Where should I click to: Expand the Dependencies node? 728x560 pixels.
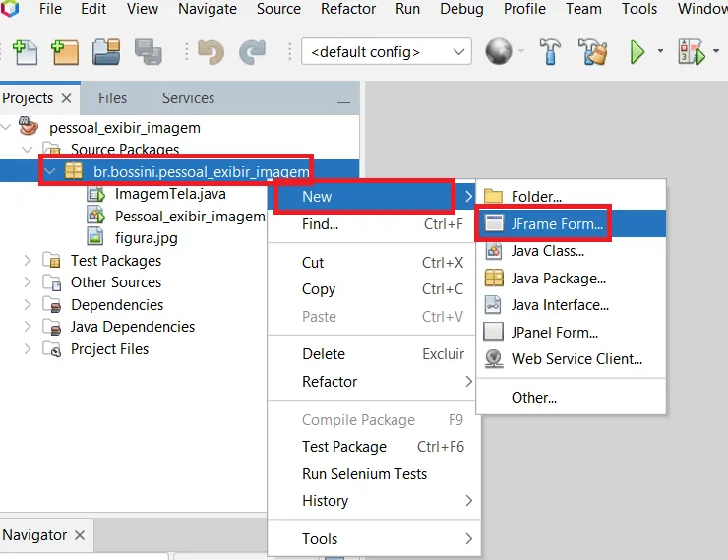[28, 305]
